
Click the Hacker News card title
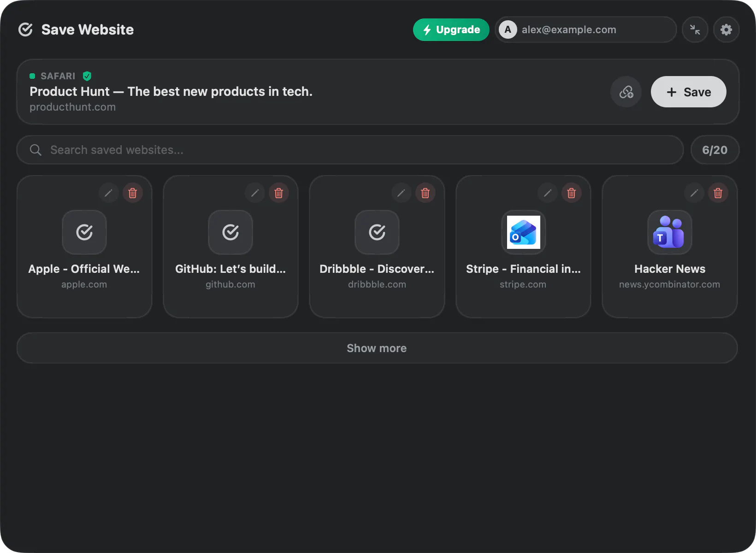point(670,269)
